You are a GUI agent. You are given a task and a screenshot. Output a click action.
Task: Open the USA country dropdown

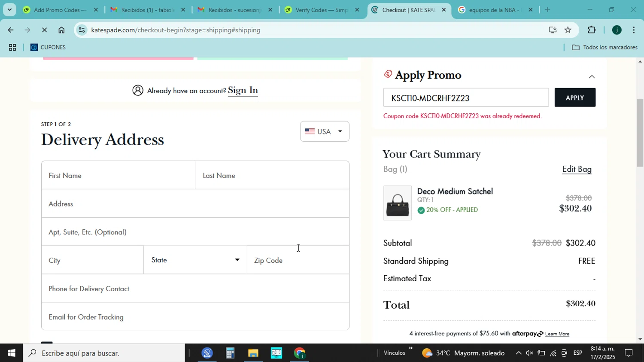pos(325,131)
